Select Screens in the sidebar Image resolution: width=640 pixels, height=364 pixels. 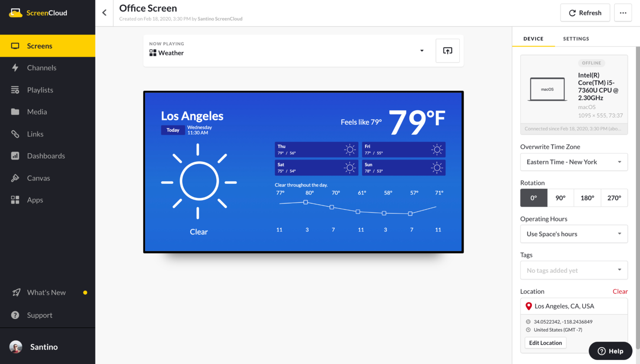pos(48,46)
